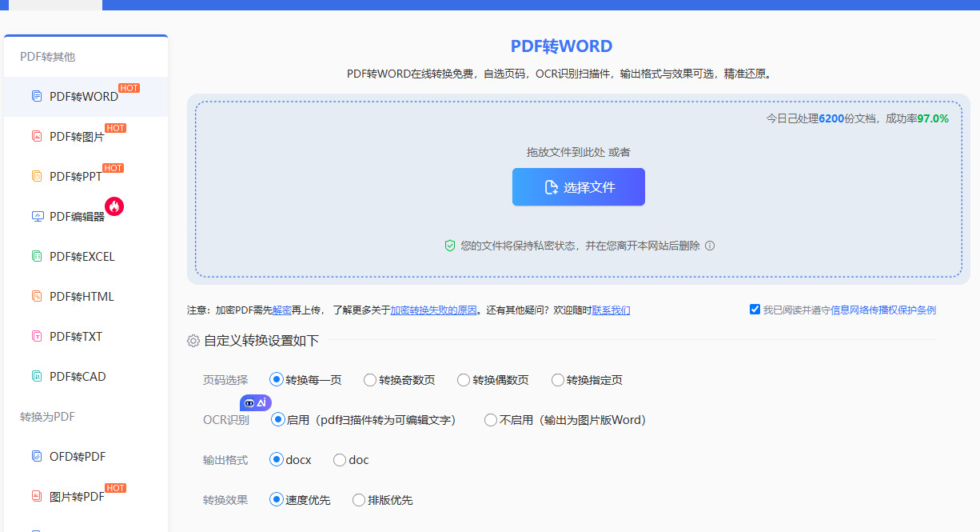Click the PDF转PPT sidebar icon
The height and width of the screenshot is (532, 980).
pyautogui.click(x=37, y=177)
